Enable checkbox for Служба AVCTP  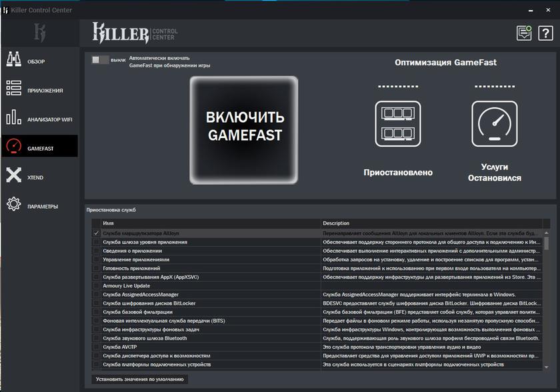point(97,347)
